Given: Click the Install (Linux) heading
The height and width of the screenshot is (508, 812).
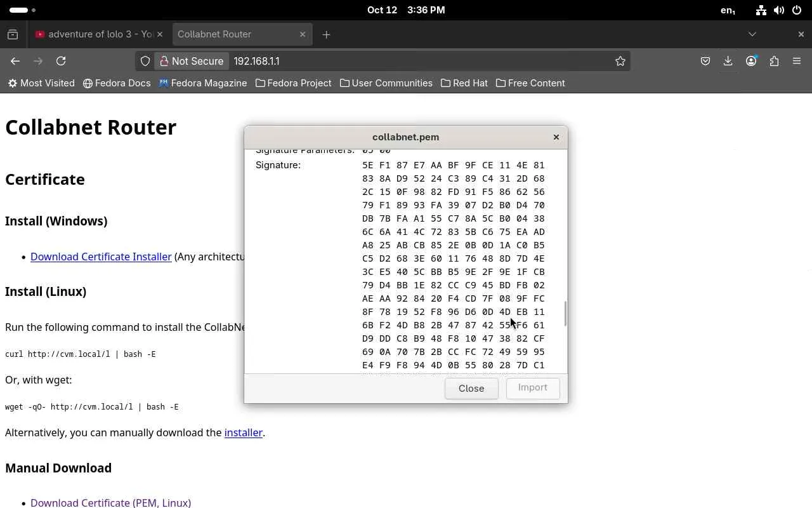Looking at the screenshot, I should [x=46, y=291].
